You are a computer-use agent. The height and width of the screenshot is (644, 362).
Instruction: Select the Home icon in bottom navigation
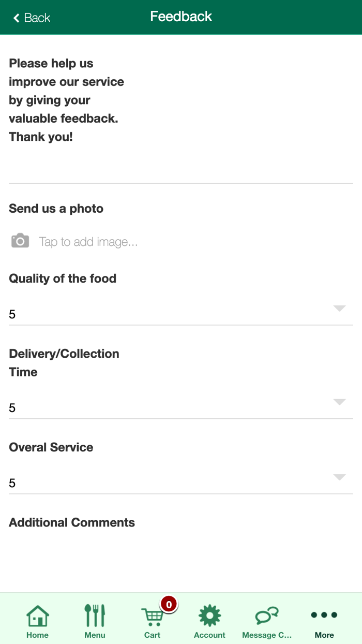pos(37,616)
